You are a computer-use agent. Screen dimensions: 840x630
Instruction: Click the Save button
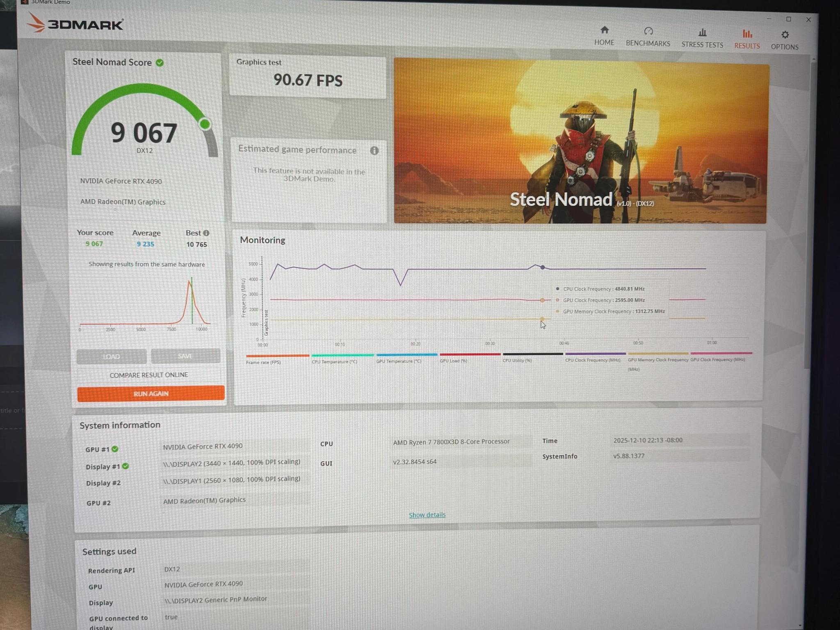(185, 356)
